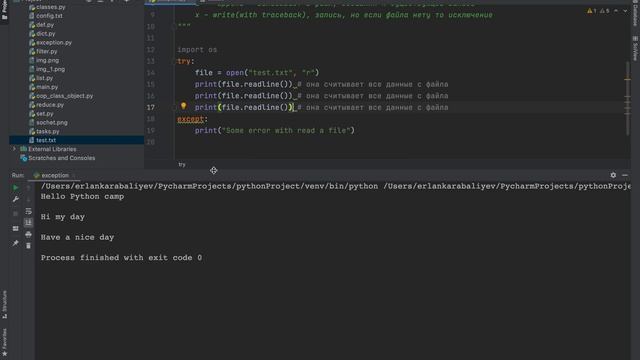Viewport: 640px width, 360px height.
Task: Click the interpreter path line in console
Action: [336, 186]
